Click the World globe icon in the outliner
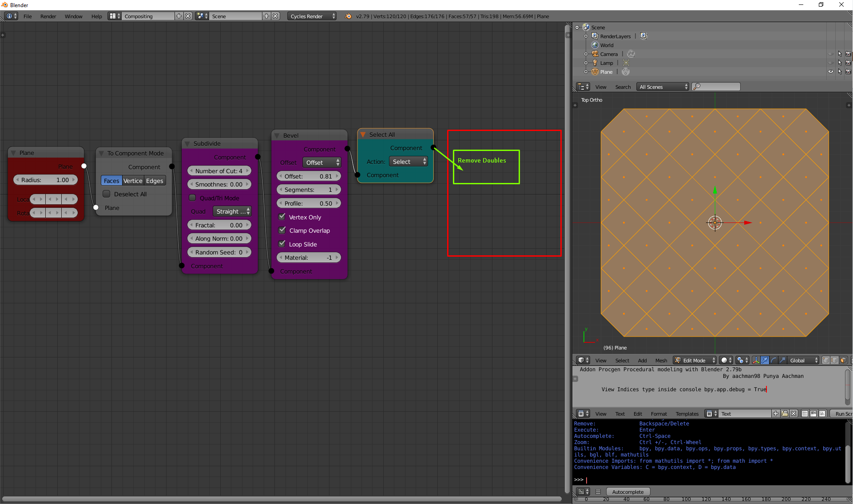The width and height of the screenshot is (853, 504). pos(595,45)
